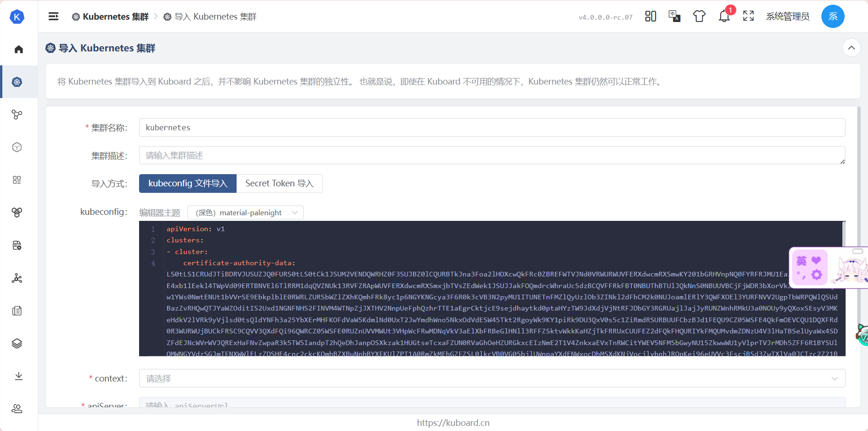Click line 2 clusters: in editor
Viewport: 868px width, 431px height.
click(185, 240)
